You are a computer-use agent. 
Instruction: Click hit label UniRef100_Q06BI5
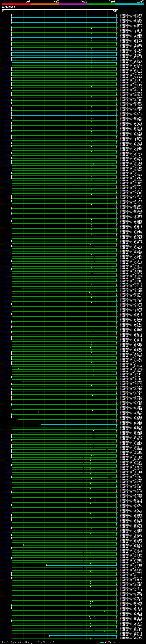(x=131, y=70)
